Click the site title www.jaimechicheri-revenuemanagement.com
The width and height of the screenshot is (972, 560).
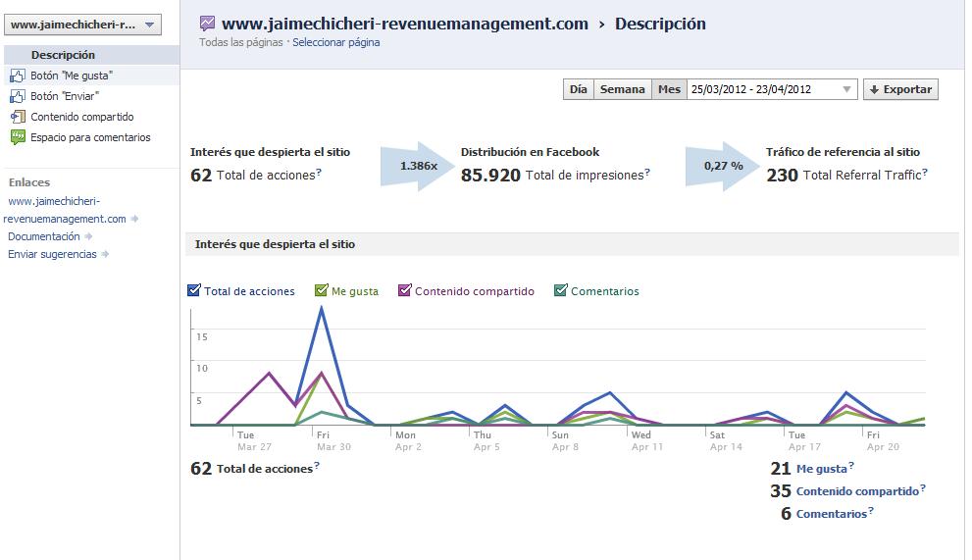point(405,24)
